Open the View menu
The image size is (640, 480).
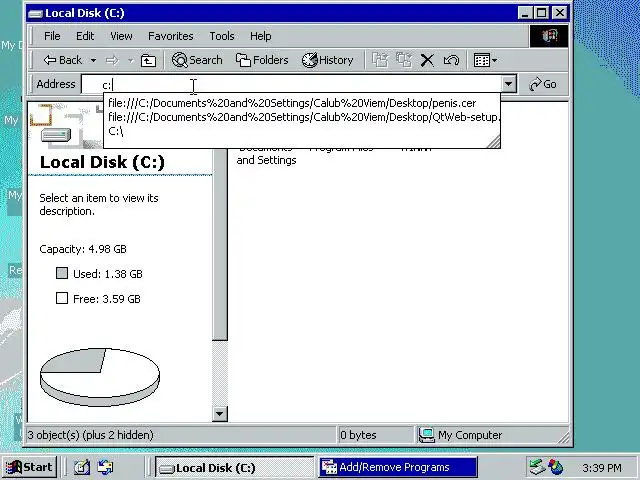click(x=121, y=36)
